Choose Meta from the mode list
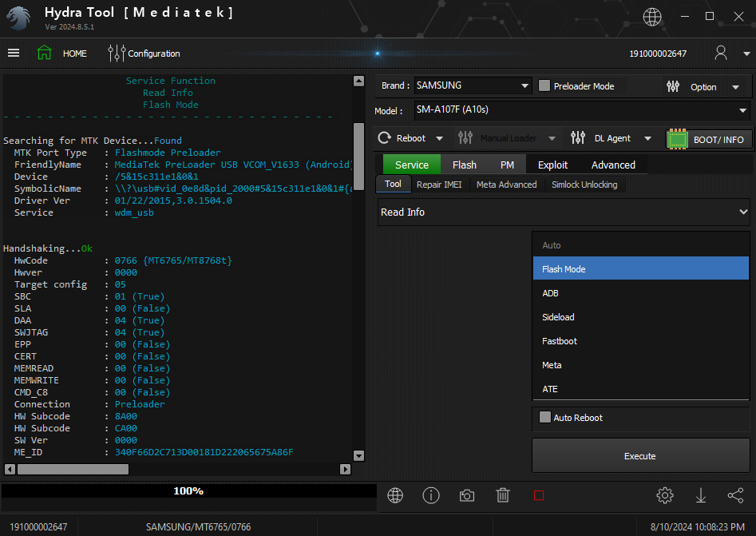The width and height of the screenshot is (756, 536). pyautogui.click(x=641, y=365)
